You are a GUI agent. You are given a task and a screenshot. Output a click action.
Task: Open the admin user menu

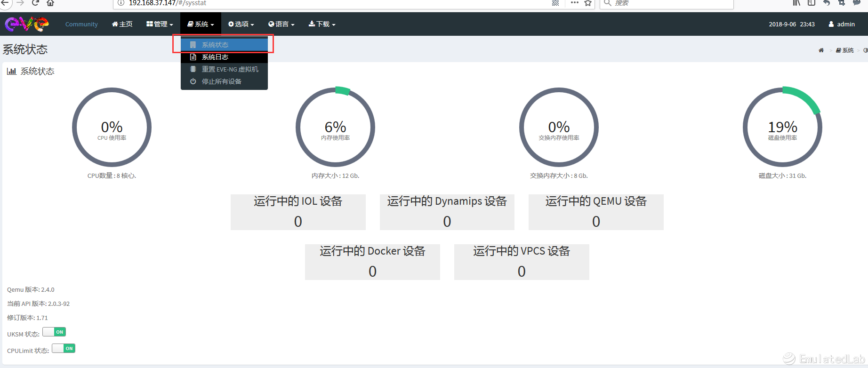[842, 24]
